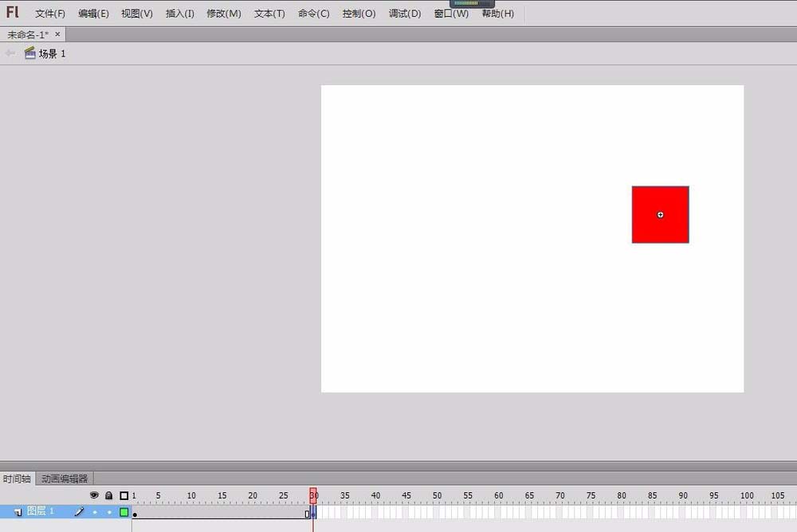Open the 文本(T) menu
Viewport: 797px width, 532px height.
coord(269,14)
